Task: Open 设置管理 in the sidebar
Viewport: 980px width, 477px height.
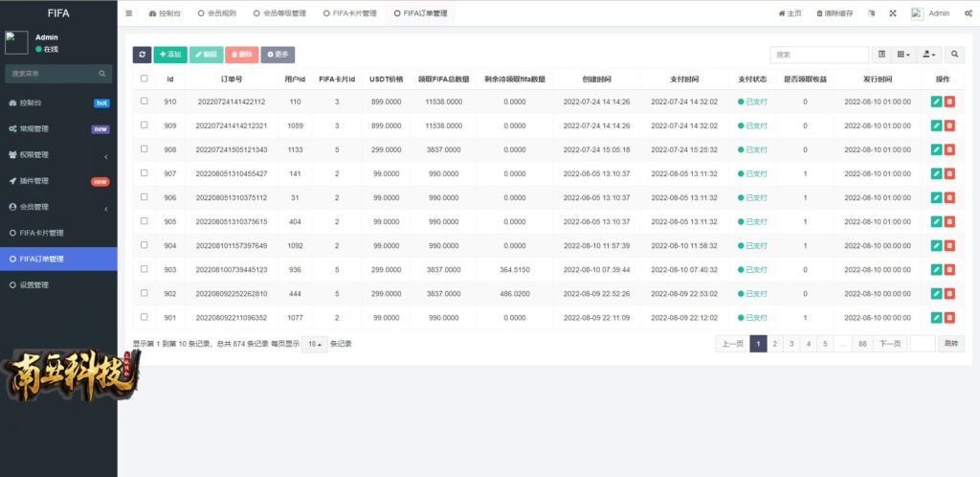Action: [x=58, y=285]
